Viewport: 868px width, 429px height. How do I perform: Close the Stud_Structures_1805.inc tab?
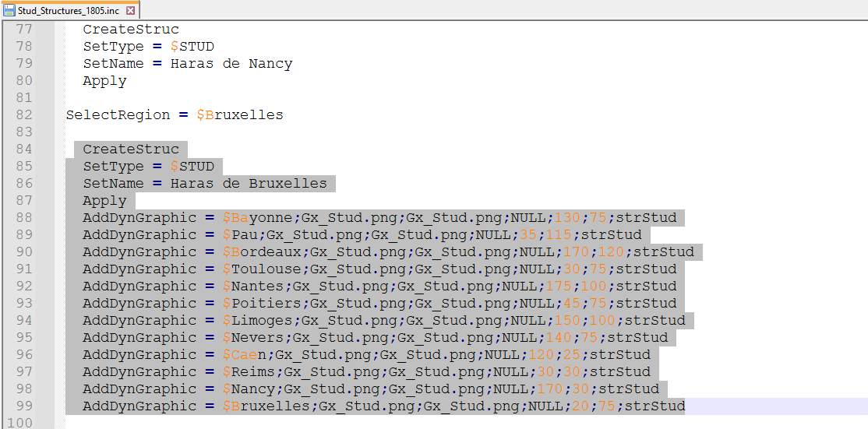130,10
